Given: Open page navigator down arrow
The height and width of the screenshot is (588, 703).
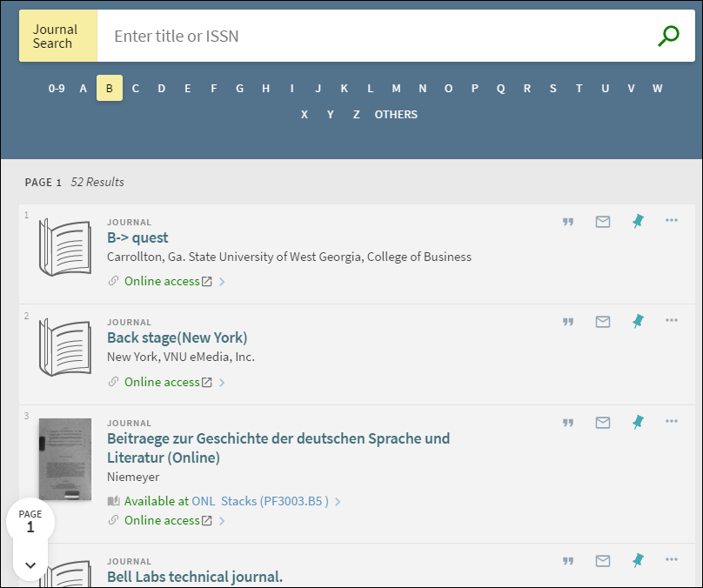Looking at the screenshot, I should click(30, 565).
